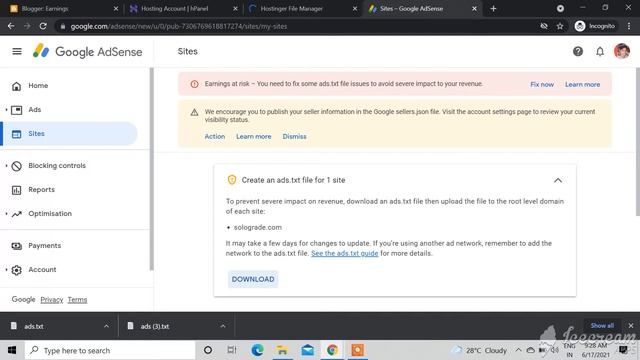Image resolution: width=640 pixels, height=360 pixels.
Task: Open the AdSense hamburger main menu
Action: (17, 51)
